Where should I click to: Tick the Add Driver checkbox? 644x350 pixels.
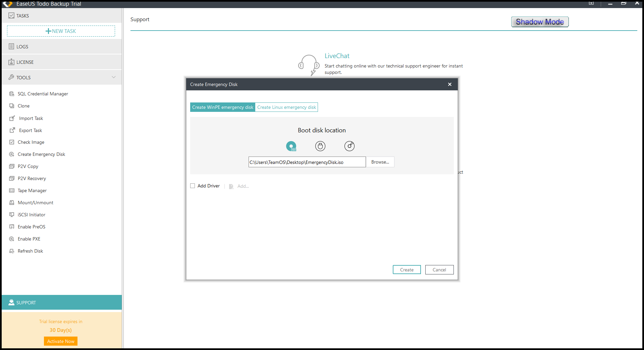tap(193, 186)
